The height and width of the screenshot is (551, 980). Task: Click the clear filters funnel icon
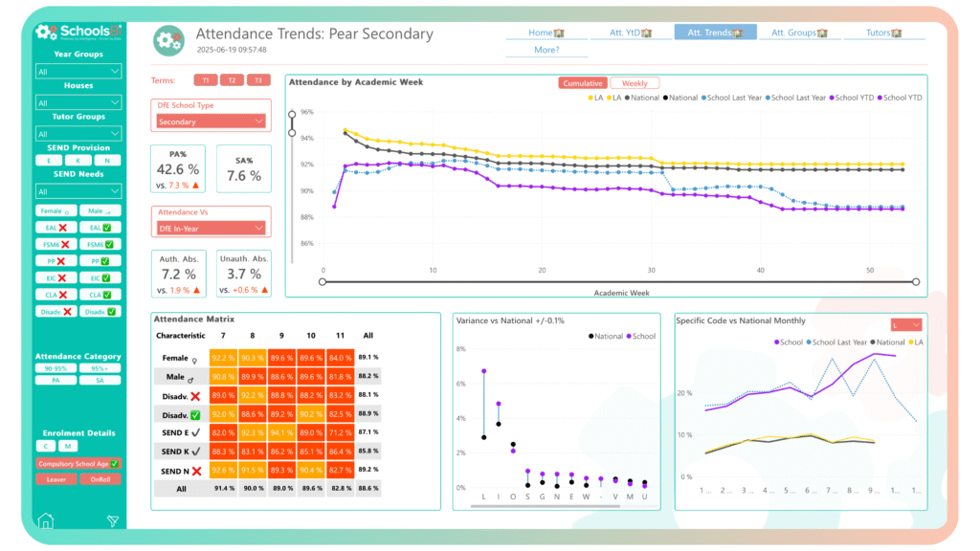click(x=113, y=521)
